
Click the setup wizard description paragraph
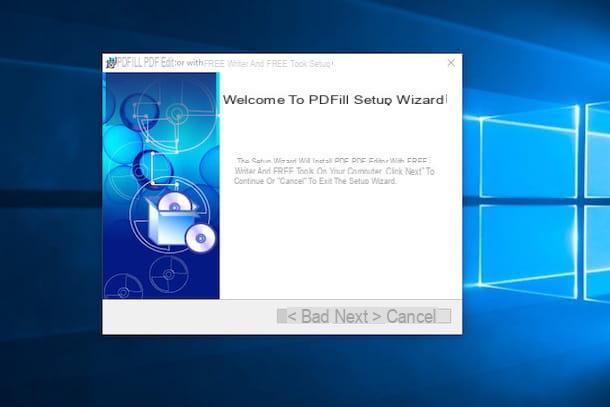334,171
